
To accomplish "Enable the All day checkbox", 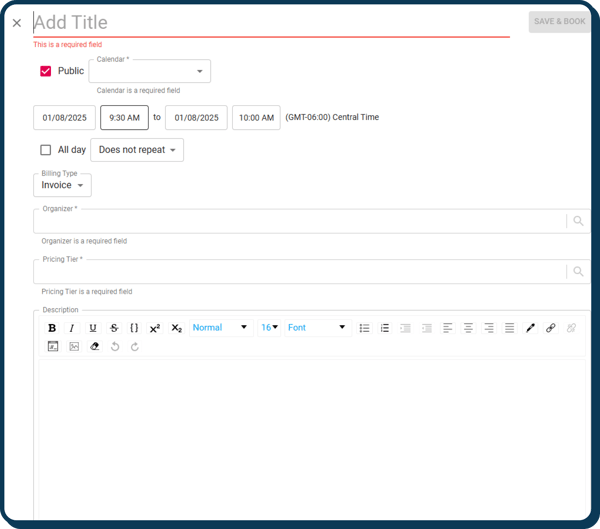I will coord(46,150).
